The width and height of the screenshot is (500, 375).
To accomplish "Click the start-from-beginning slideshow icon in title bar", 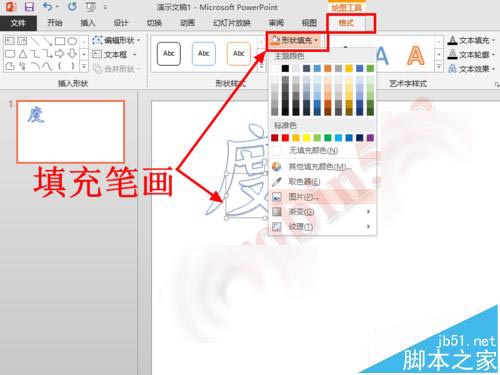I will [x=90, y=7].
